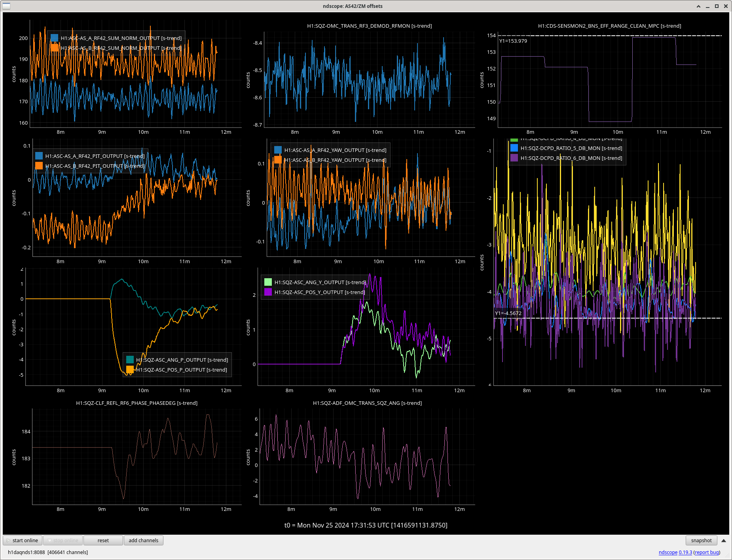Click the window menu icon in title bar

(x=6, y=6)
